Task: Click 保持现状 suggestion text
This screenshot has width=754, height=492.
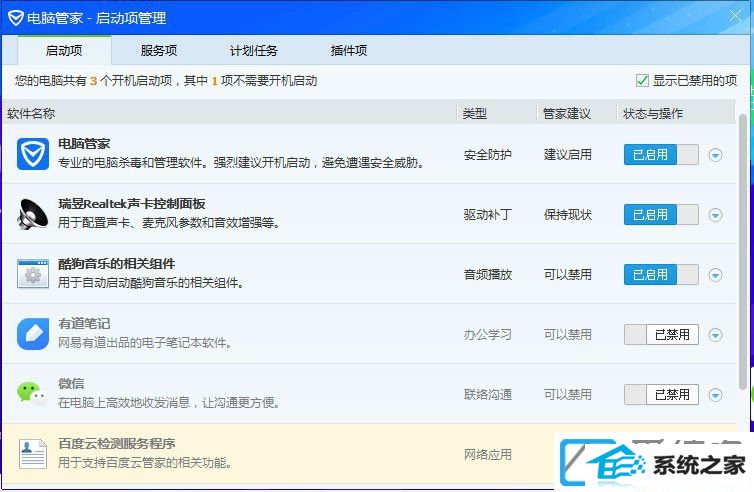Action: click(x=567, y=215)
